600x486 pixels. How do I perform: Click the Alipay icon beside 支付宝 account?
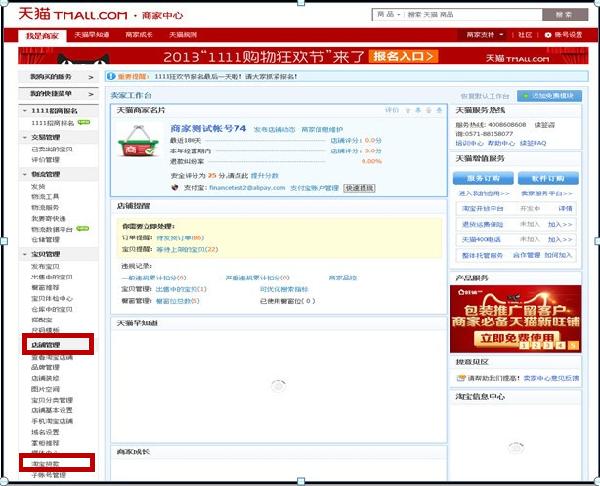tap(175, 188)
